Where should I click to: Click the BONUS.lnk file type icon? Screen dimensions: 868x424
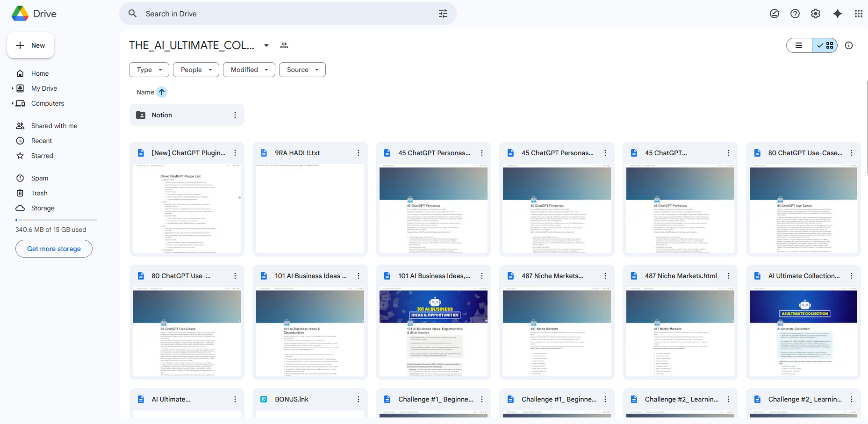tap(264, 399)
